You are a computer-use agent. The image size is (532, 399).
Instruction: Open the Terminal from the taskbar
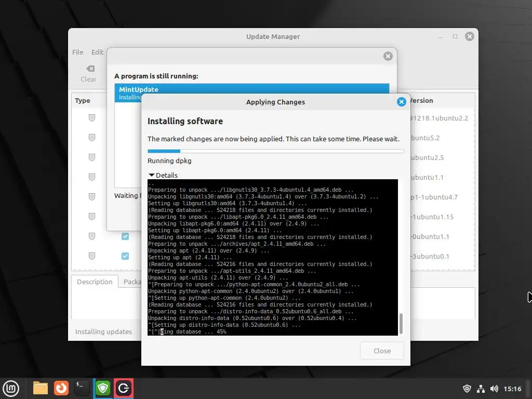tap(82, 388)
